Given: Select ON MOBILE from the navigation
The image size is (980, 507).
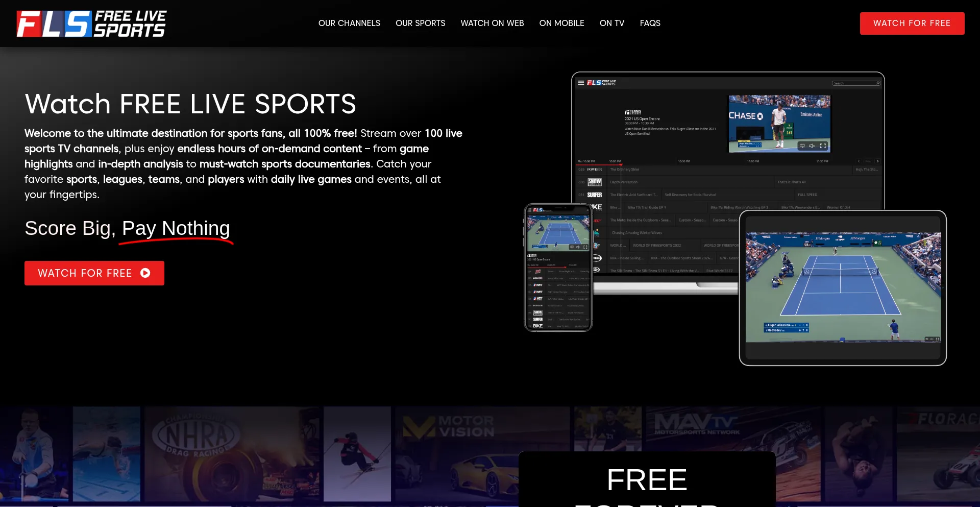Looking at the screenshot, I should pyautogui.click(x=561, y=23).
